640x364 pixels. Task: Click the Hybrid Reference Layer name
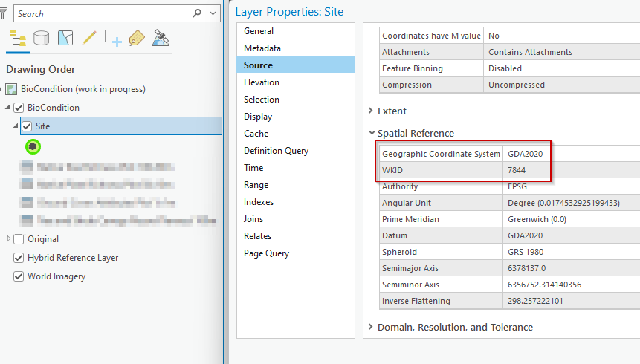coord(73,258)
